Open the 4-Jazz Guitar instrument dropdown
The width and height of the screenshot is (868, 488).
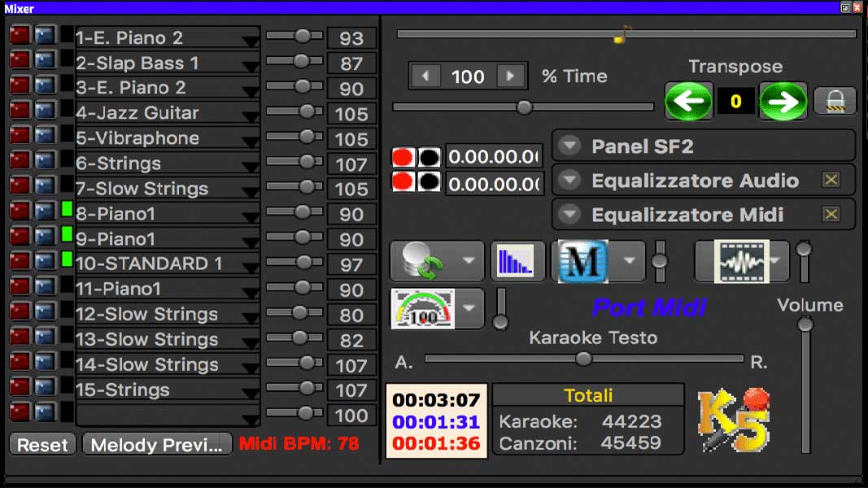[251, 114]
